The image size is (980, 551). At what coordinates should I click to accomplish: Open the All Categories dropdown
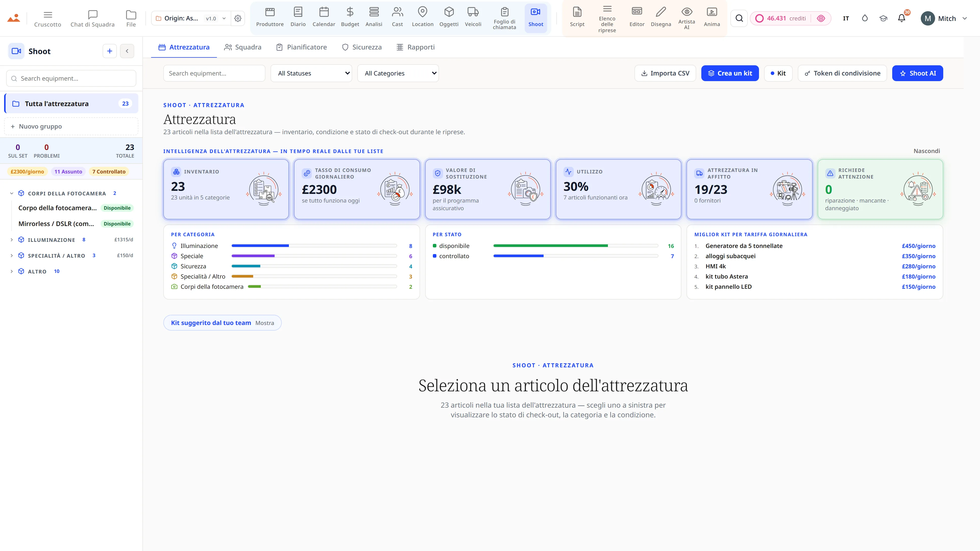coord(398,73)
